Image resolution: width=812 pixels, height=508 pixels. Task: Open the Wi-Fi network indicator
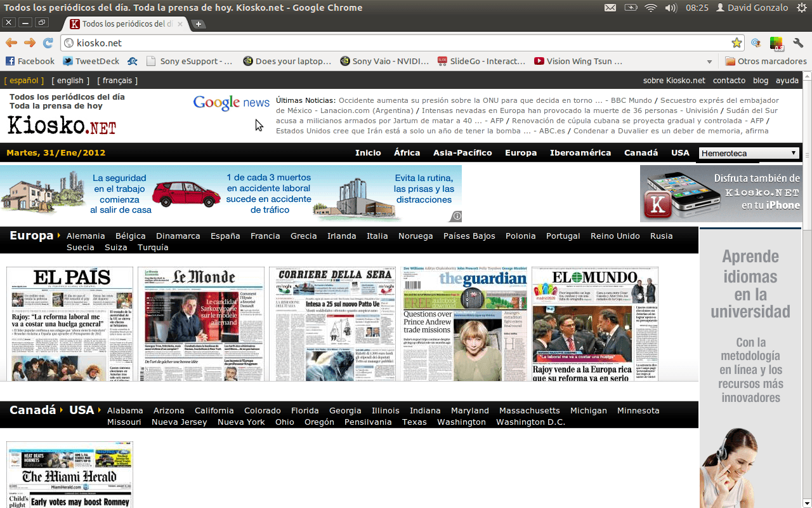pos(651,8)
